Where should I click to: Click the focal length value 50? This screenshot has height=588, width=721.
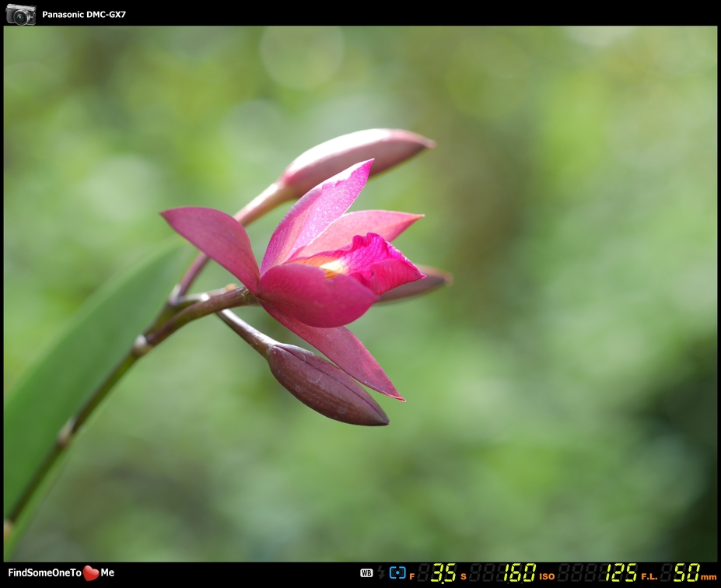687,572
